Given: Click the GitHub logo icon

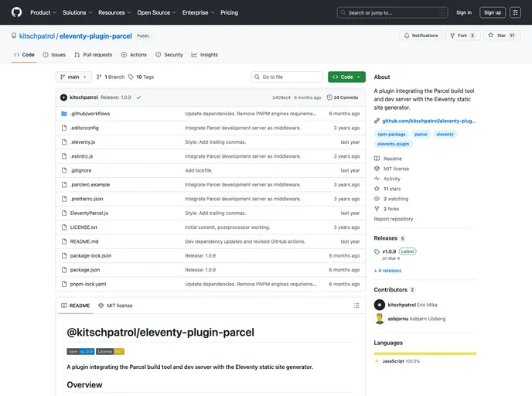Looking at the screenshot, I should click(16, 12).
